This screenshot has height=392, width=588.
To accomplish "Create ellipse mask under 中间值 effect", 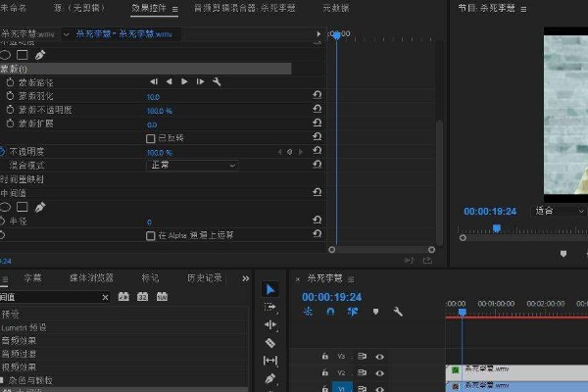I will (x=5, y=208).
